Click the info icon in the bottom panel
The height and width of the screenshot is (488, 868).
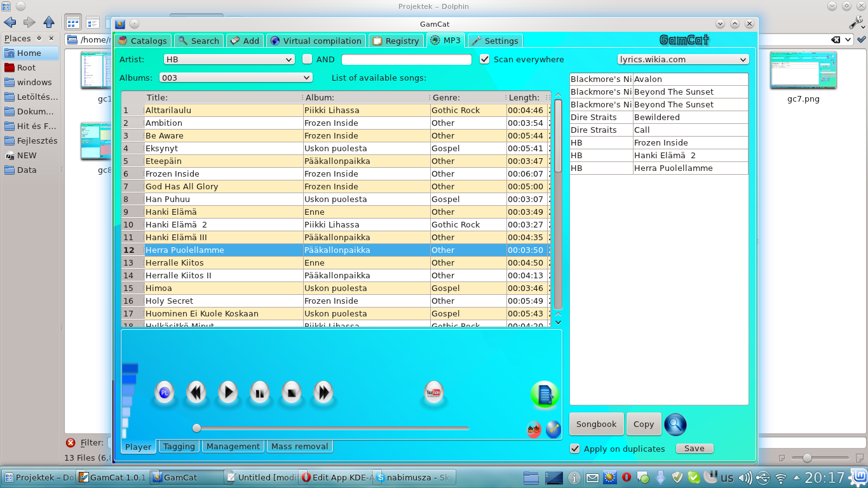pos(574,477)
